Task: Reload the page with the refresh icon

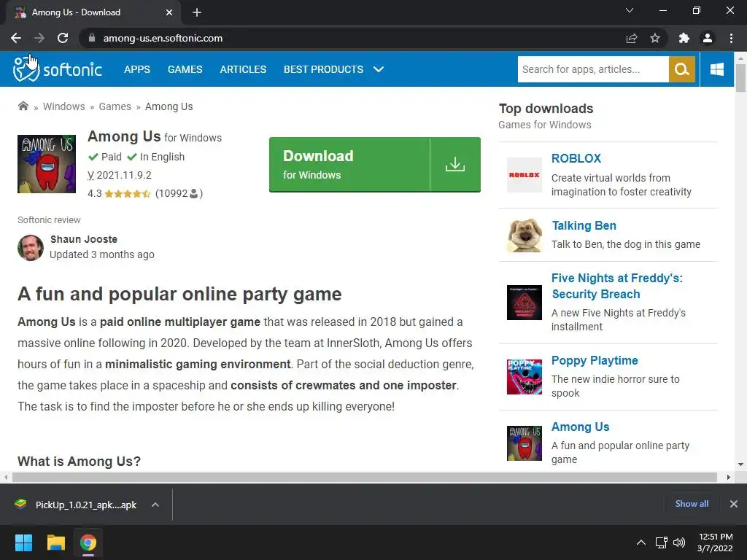Action: click(x=63, y=38)
